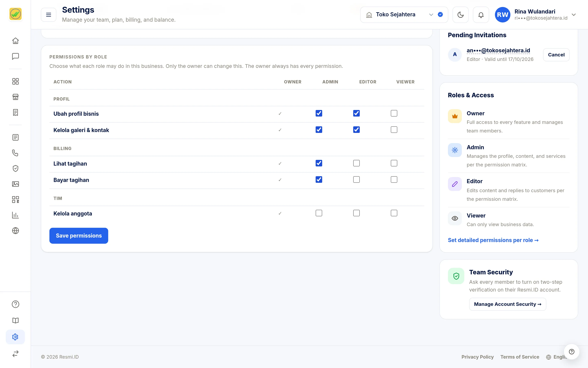Image resolution: width=588 pixels, height=368 pixels.
Task: Toggle dark mode moon icon
Action: 460,15
